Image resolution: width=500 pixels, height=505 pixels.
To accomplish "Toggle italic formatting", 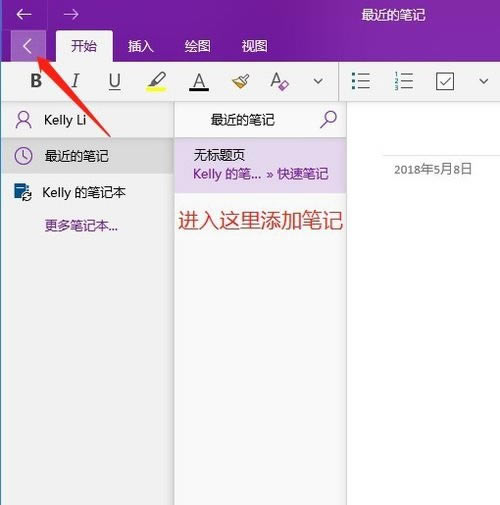I will (x=76, y=81).
